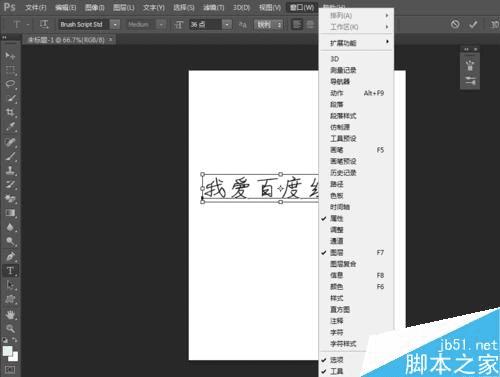Screen dimensions: 500x377
Task: Select the Brush tool
Action: click(10, 156)
